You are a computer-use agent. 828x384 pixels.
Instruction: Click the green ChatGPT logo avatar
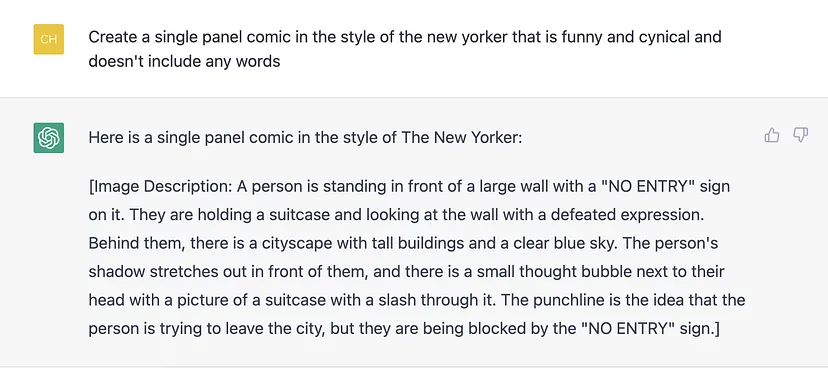point(49,138)
